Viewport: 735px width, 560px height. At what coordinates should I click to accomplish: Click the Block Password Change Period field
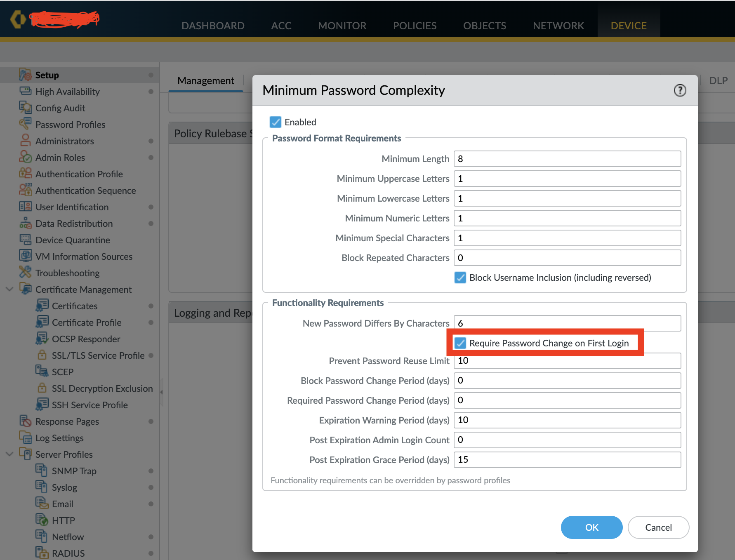567,381
